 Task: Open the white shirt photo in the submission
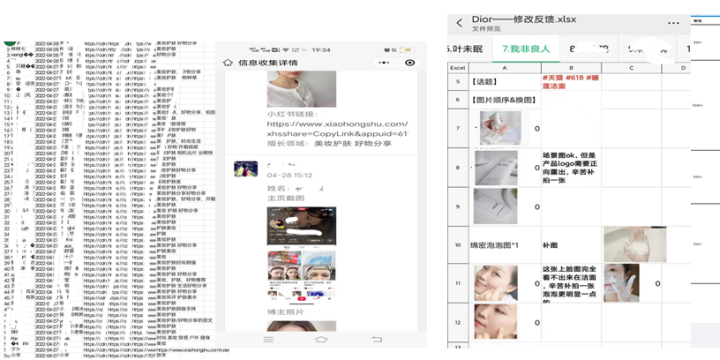pyautogui.click(x=301, y=89)
